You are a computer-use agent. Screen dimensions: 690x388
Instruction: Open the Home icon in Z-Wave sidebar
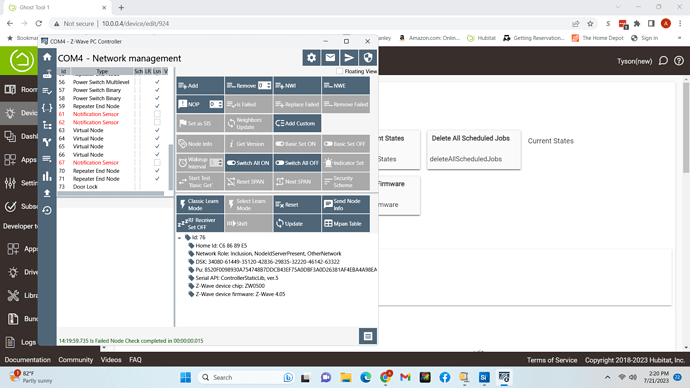tap(47, 57)
